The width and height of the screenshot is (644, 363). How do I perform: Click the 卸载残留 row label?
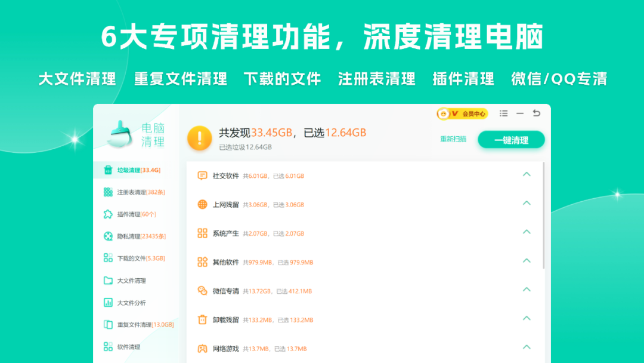tap(225, 320)
